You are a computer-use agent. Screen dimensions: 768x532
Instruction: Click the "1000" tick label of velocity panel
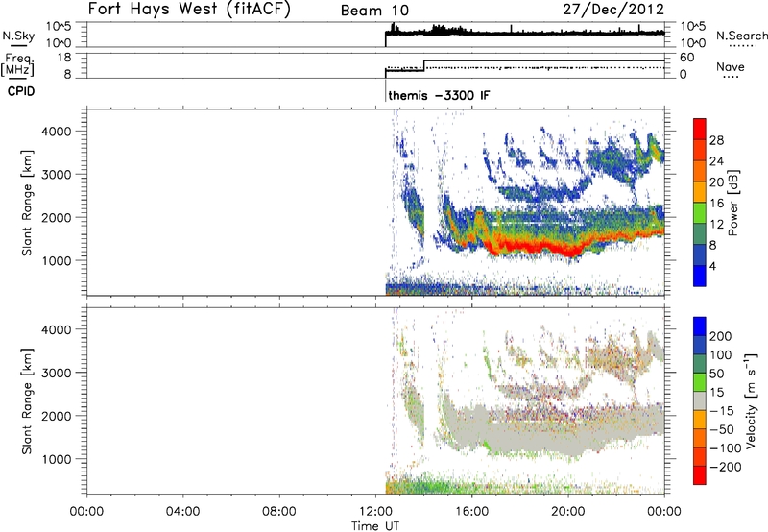pyautogui.click(x=57, y=459)
